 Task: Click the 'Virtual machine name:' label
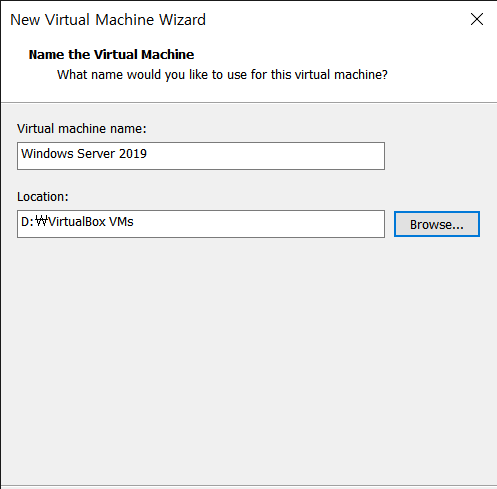82,129
